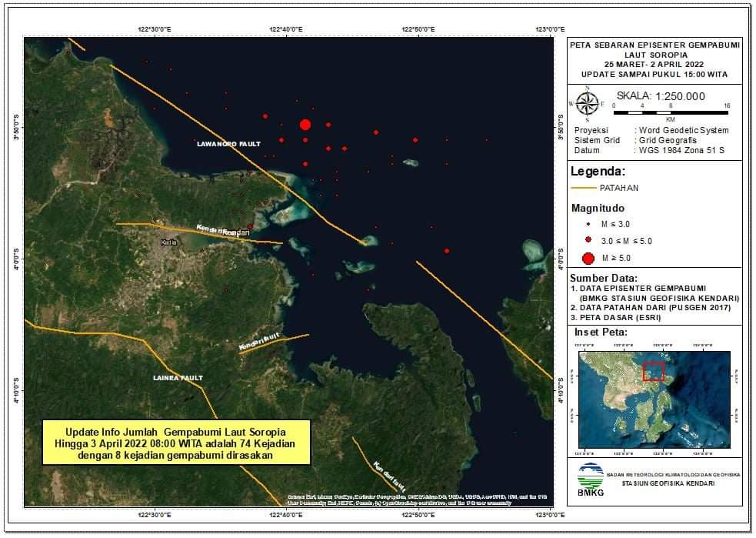Click the M ≤ 3.0 legend dot symbol
Screen dimensions: 756x538
coord(588,224)
